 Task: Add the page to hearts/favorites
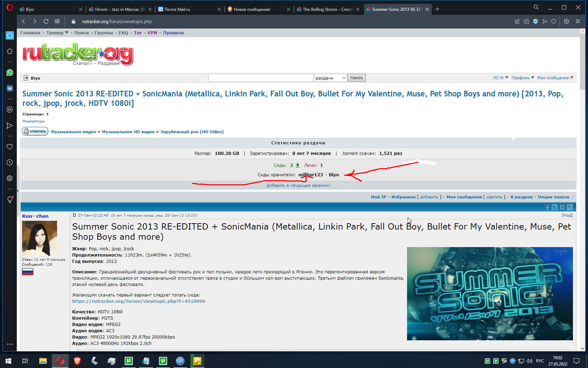click(x=554, y=21)
